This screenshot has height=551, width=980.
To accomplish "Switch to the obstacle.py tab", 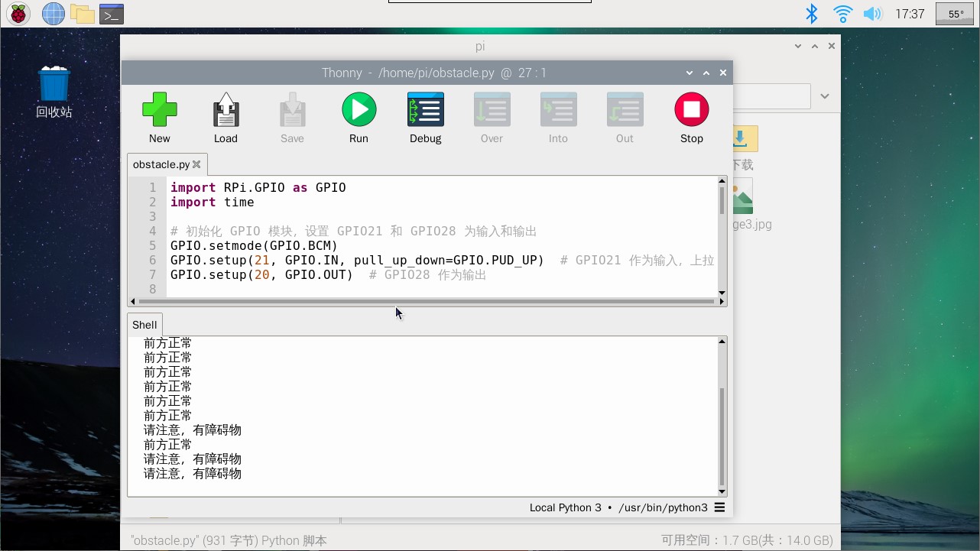I will tap(161, 164).
